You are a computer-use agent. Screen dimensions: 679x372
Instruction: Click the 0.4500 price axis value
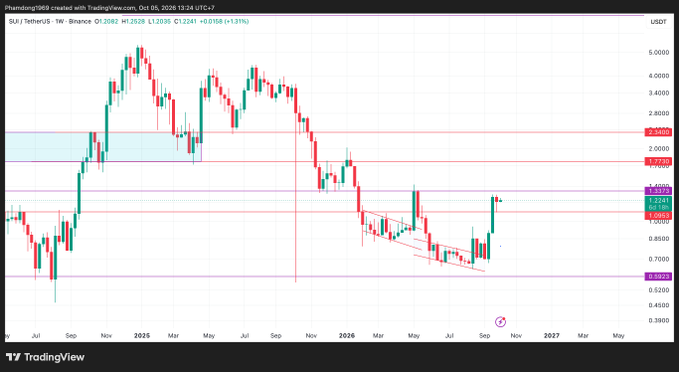tap(658, 305)
